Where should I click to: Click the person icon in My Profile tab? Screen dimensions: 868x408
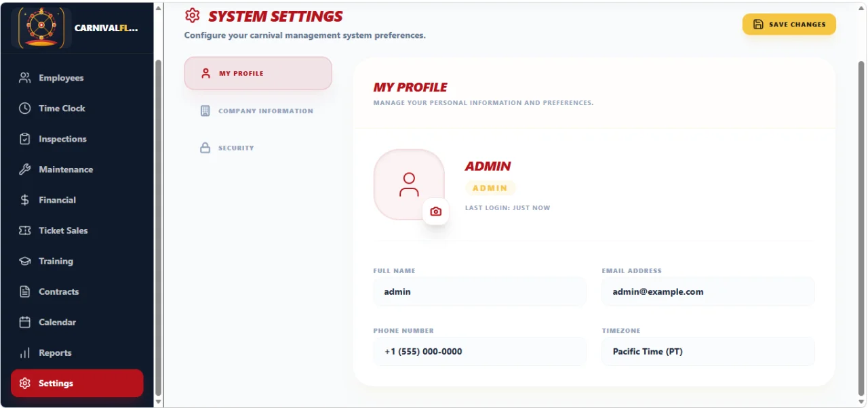coord(206,73)
